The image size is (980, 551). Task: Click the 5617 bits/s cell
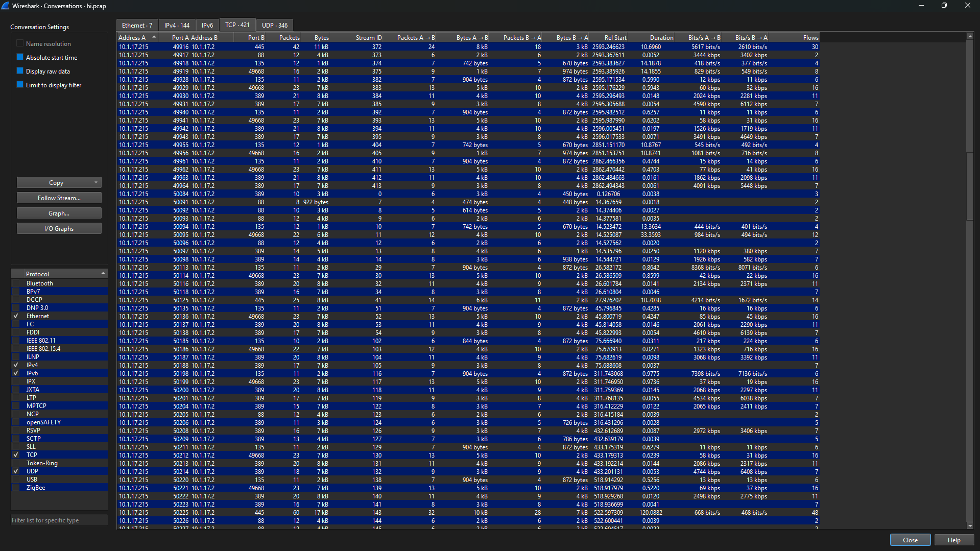point(706,47)
